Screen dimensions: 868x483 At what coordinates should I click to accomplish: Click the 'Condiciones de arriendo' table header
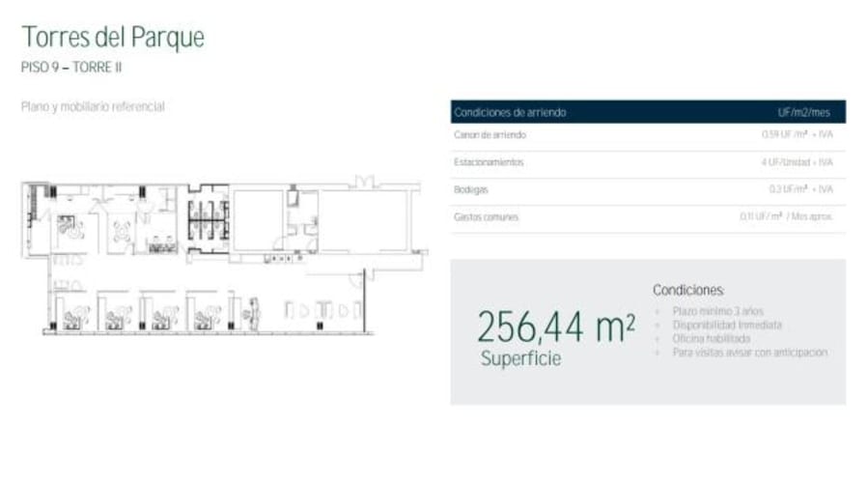510,112
